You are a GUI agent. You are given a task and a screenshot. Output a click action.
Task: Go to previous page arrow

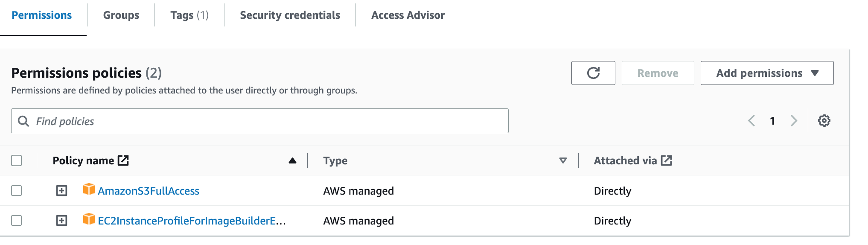(751, 121)
